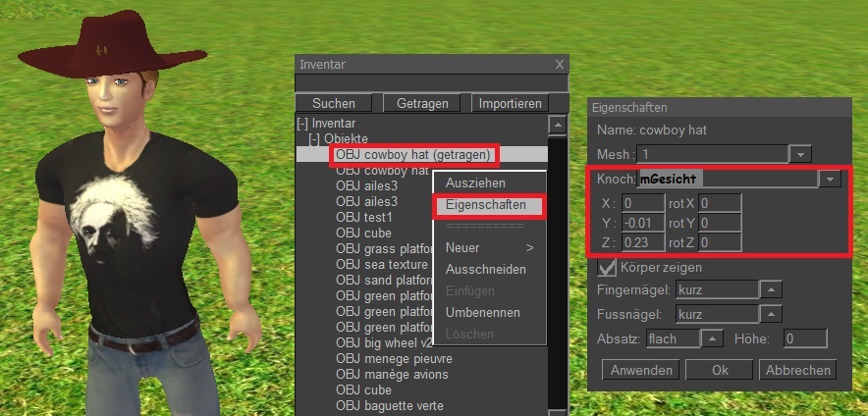The image size is (868, 416).
Task: Click the Importieren button
Action: (x=510, y=103)
